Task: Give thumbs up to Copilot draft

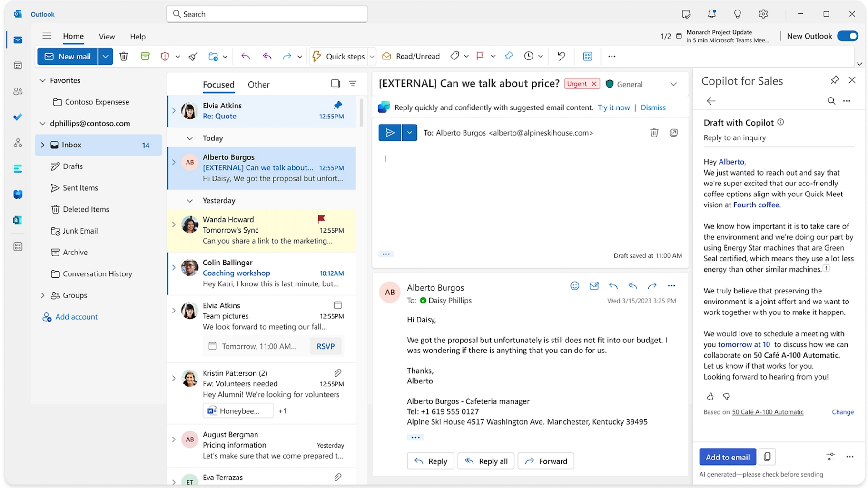Action: pyautogui.click(x=710, y=396)
